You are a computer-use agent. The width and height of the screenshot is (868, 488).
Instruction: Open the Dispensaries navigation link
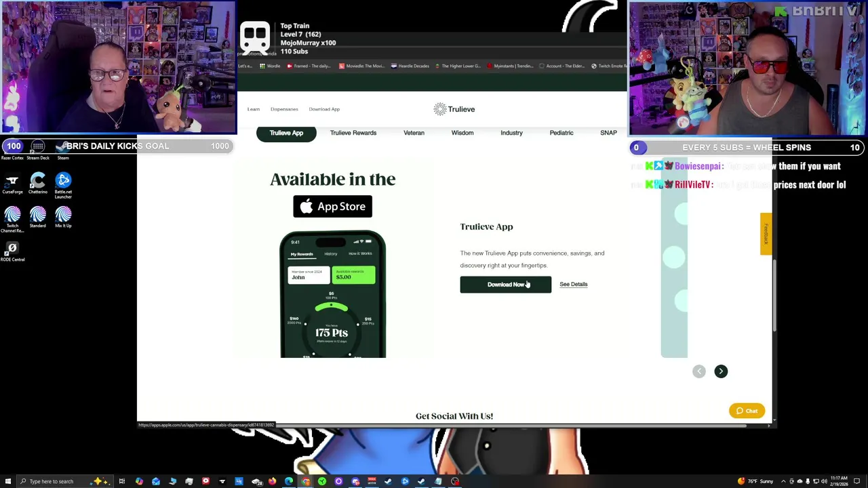(284, 109)
